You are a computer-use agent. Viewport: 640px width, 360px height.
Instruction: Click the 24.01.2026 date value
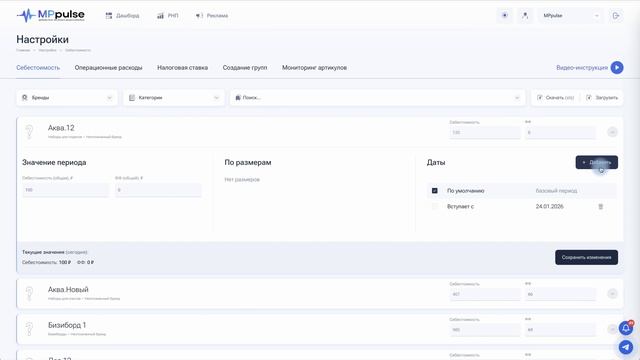point(549,207)
